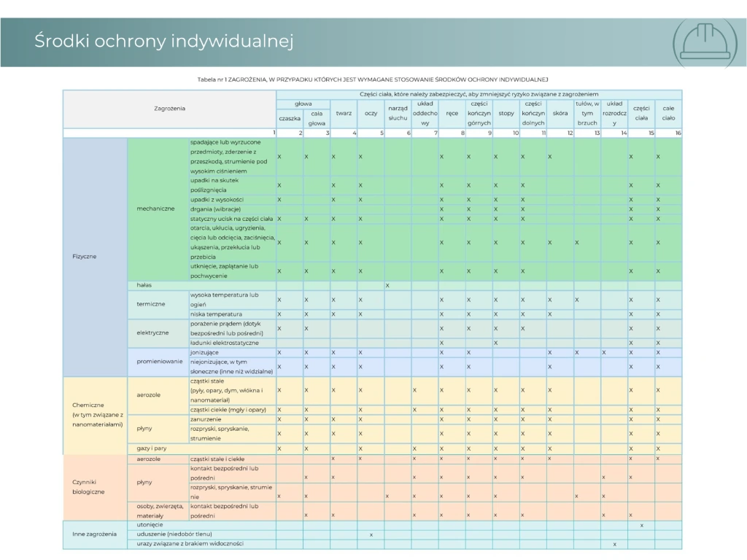The width and height of the screenshot is (747, 560).
Task: Select the "skóra" column header
Action: [x=560, y=113]
